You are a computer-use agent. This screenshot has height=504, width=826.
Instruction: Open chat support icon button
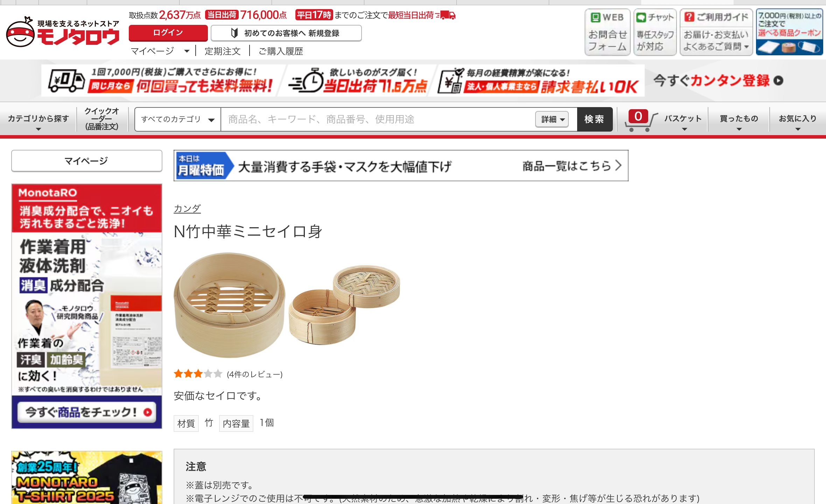click(x=641, y=17)
